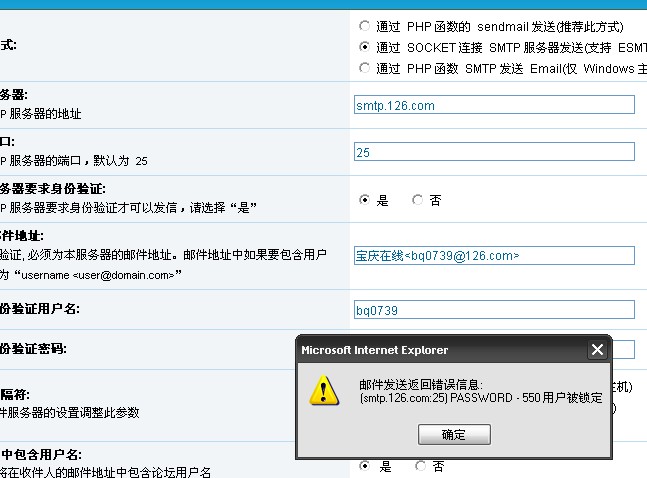The height and width of the screenshot is (478, 647).
Task: Click hint text 'username <user@domain.com>'
Action: [97, 275]
